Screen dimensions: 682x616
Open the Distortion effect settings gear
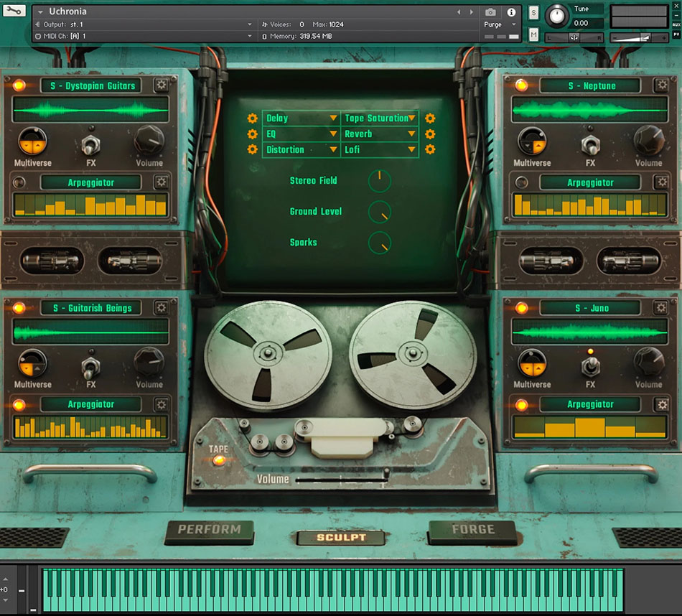[252, 149]
